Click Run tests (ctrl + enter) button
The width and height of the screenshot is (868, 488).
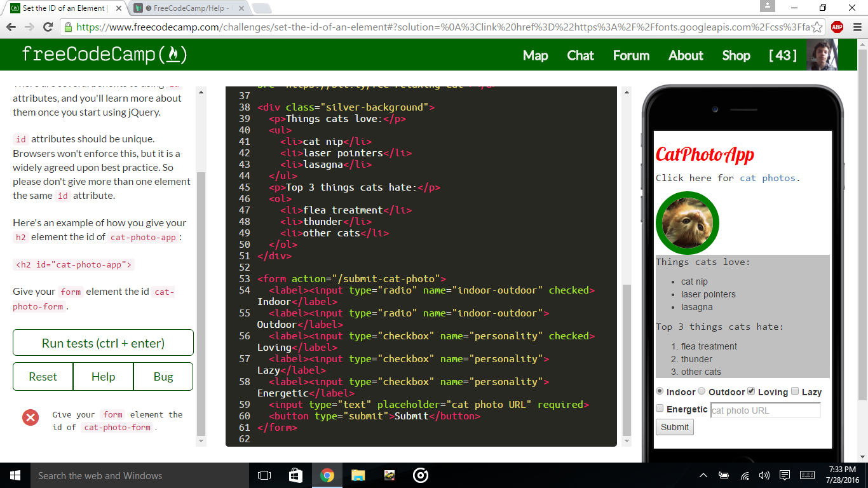pos(103,342)
